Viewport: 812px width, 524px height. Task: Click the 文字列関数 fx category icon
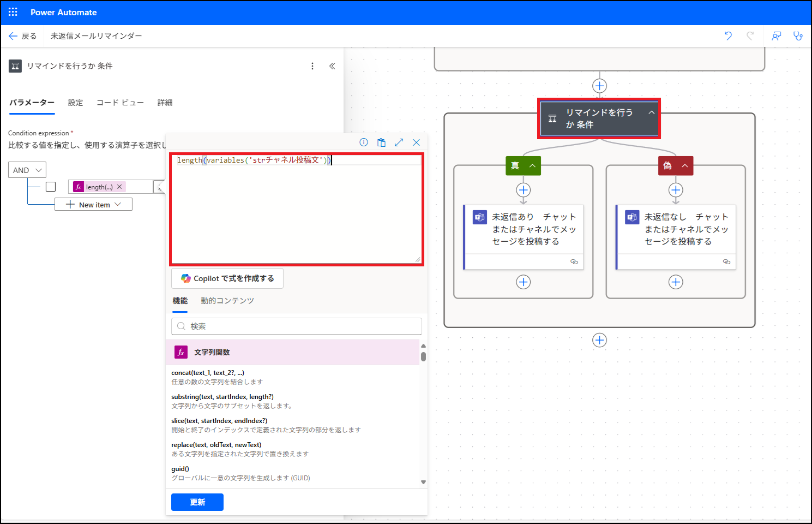[x=181, y=352]
